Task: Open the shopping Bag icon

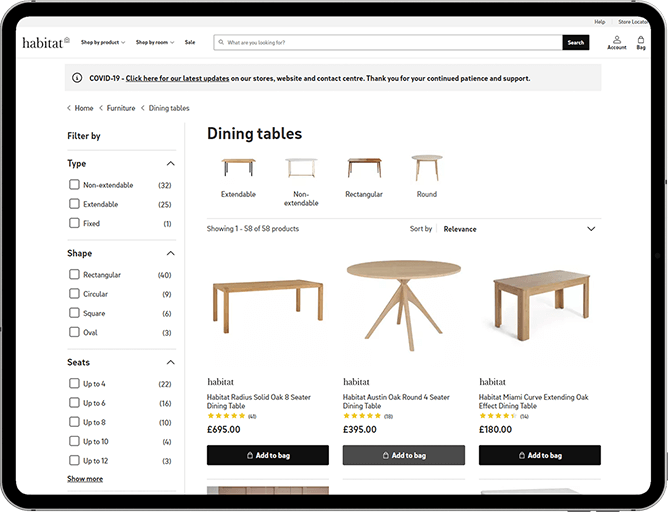Action: tap(641, 43)
